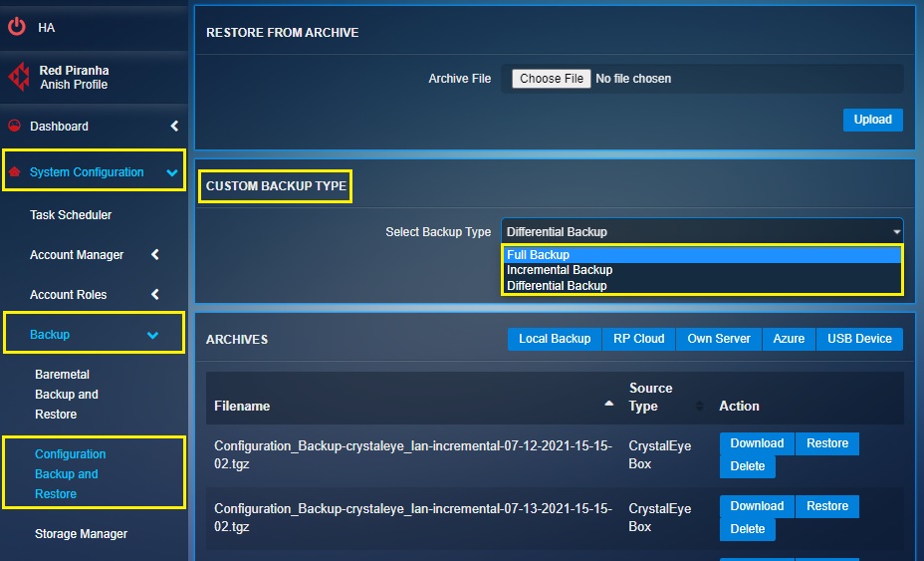Click the HA label at top
Screen dimensions: 924x561
coord(47,28)
